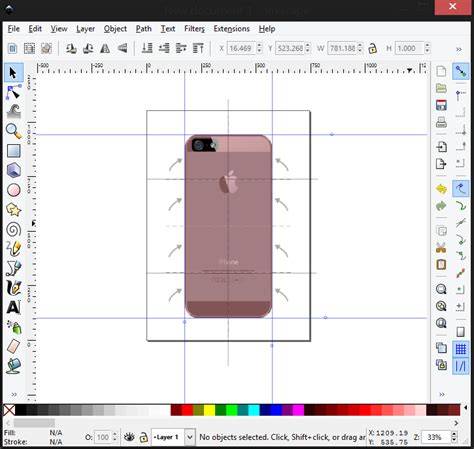Open the Path menu

144,29
